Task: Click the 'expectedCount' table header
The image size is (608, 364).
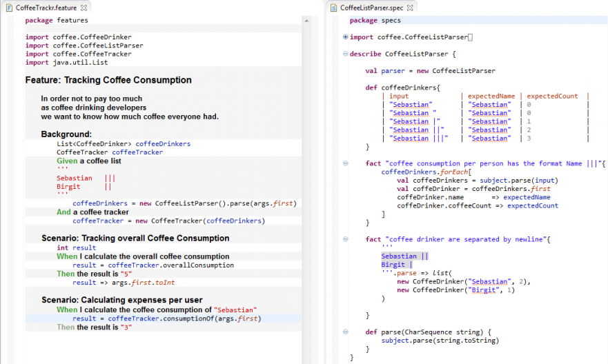Action: (552, 96)
